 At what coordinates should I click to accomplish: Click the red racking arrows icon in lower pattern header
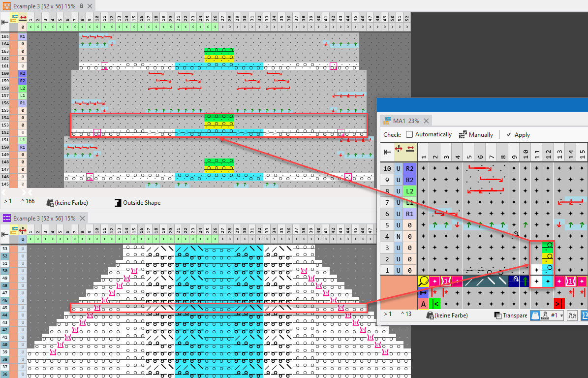coord(23,230)
